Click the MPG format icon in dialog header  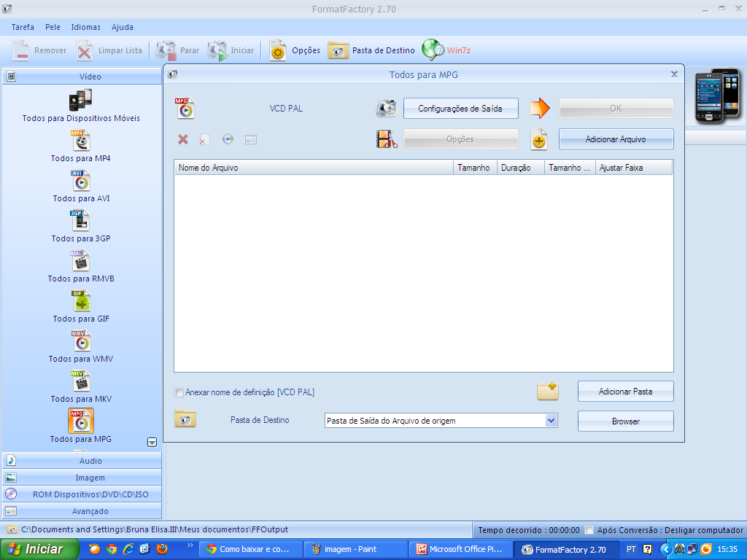click(x=185, y=108)
